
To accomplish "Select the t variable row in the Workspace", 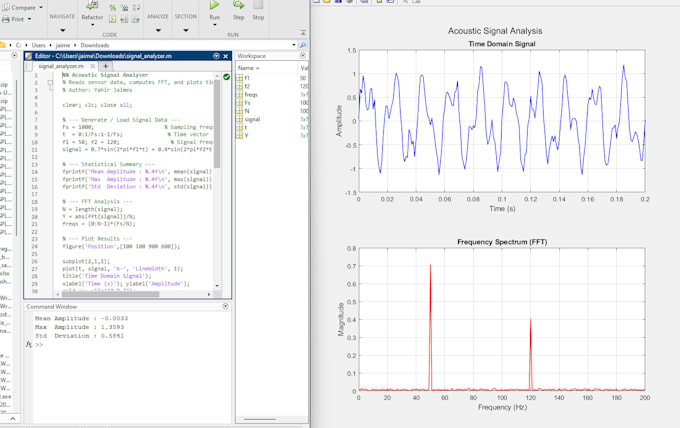I will pos(271,127).
